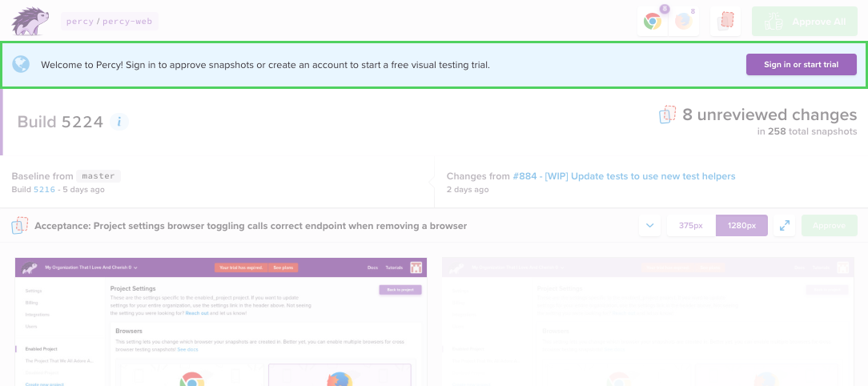The image size is (868, 386).
Task: Click Sign in or start trial
Action: [801, 64]
